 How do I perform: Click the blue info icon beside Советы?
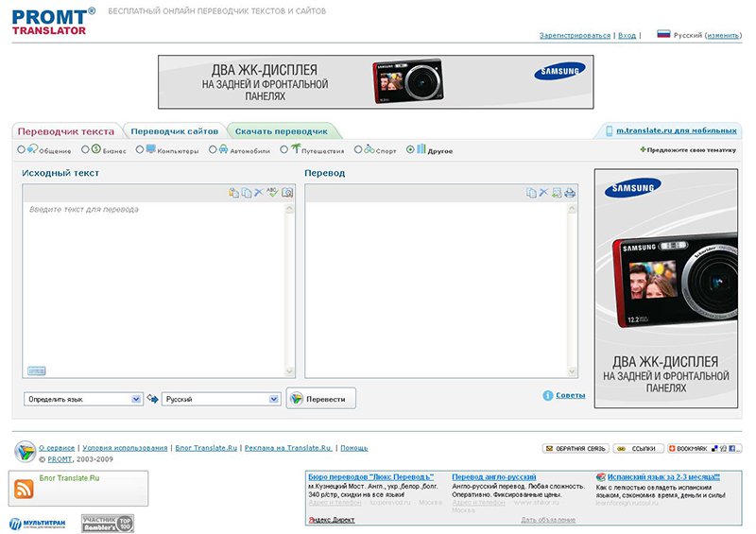point(548,396)
